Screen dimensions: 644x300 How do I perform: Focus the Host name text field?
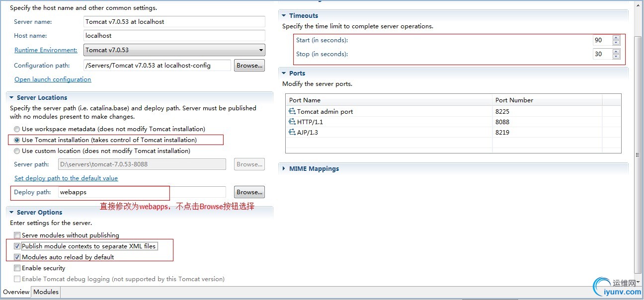(174, 36)
